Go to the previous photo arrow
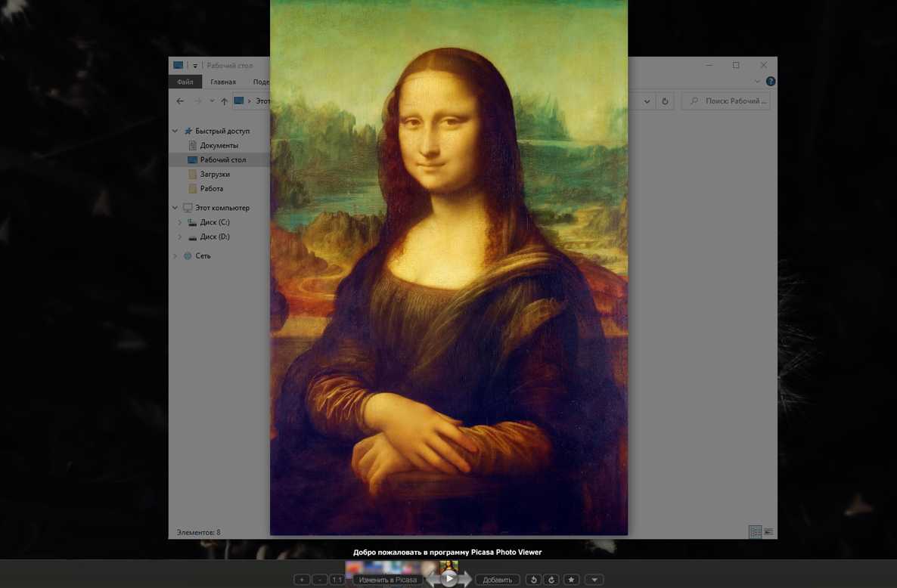This screenshot has height=588, width=897. 433,580
